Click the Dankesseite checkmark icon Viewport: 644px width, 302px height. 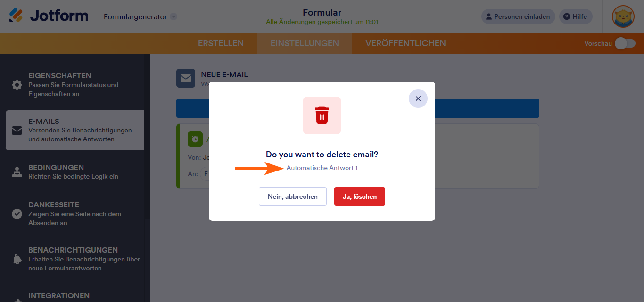17,214
